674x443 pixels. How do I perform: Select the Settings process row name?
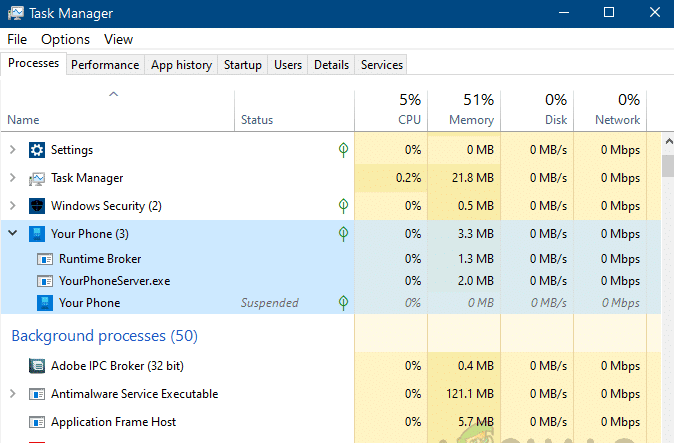72,150
